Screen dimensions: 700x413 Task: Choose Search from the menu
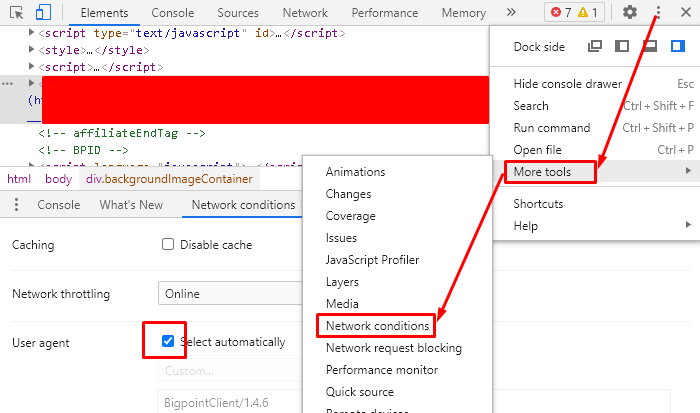coord(595,106)
